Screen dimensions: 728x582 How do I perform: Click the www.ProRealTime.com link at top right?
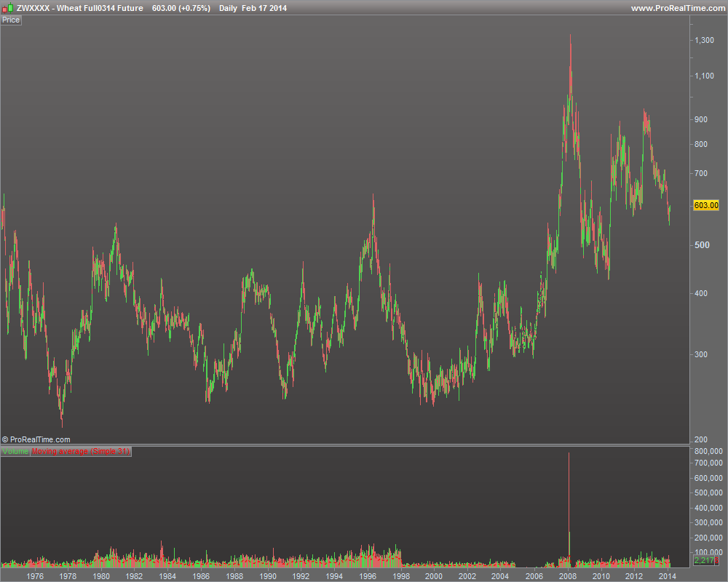pos(676,8)
